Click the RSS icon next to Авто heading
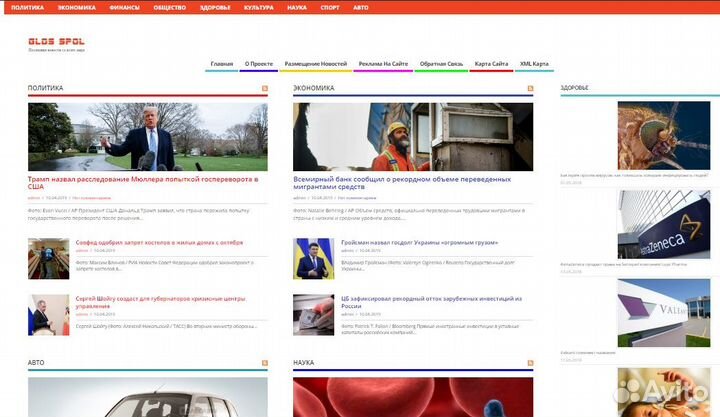The height and width of the screenshot is (417, 720). [x=264, y=363]
